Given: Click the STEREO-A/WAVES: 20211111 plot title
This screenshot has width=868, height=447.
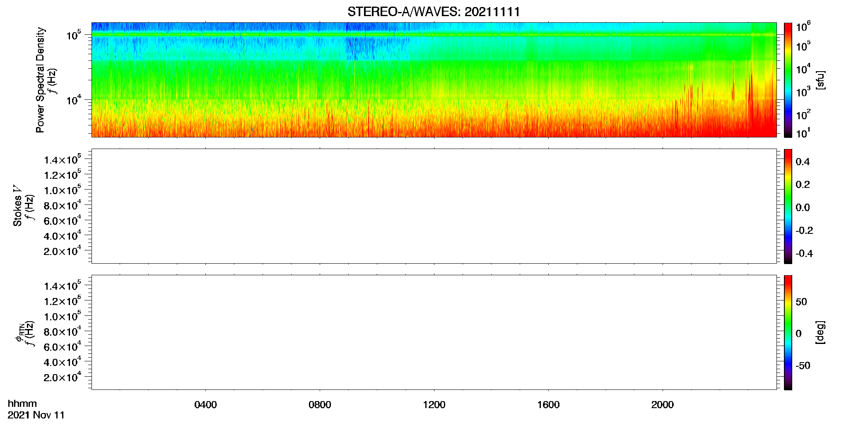Looking at the screenshot, I should pos(434,12).
